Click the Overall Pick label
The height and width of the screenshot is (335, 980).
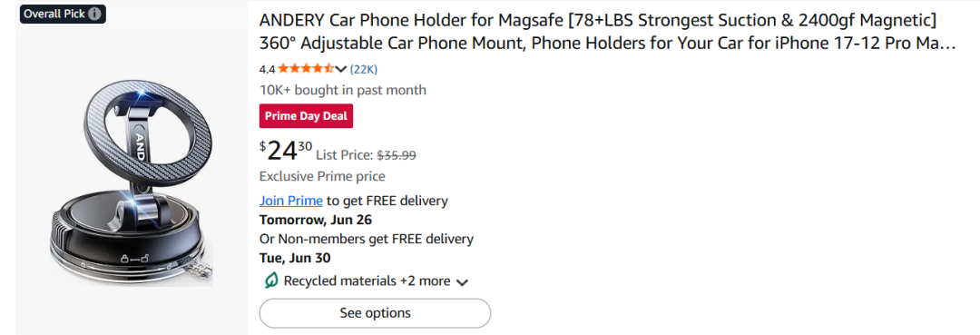coord(54,14)
